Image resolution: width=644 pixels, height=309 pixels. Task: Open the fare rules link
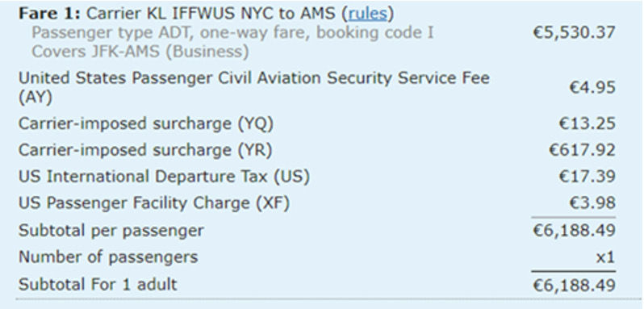click(x=367, y=14)
